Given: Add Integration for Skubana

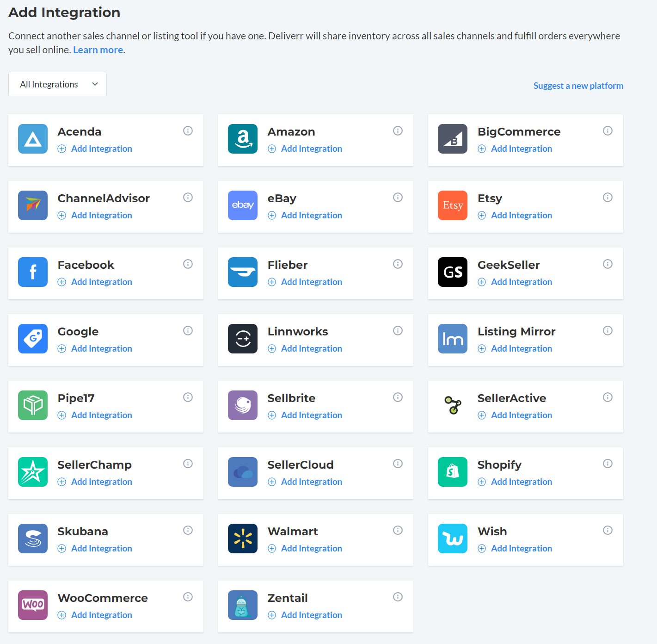Looking at the screenshot, I should coord(95,548).
